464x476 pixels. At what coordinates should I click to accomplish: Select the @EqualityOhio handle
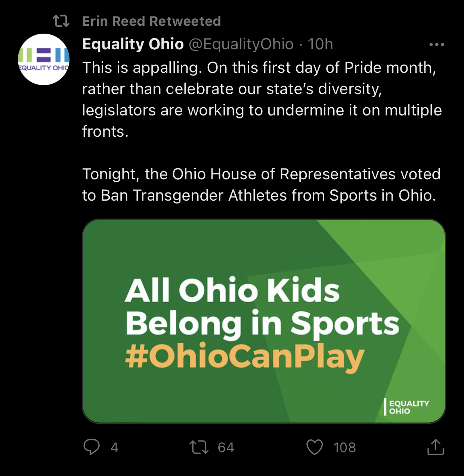pos(241,44)
